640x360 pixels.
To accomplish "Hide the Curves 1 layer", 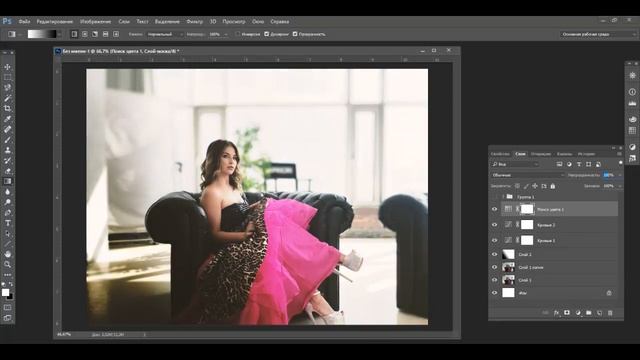I will point(495,240).
